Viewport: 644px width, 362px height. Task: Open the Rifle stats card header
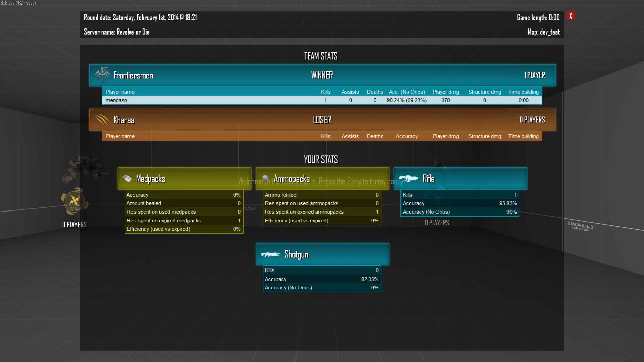click(x=460, y=178)
